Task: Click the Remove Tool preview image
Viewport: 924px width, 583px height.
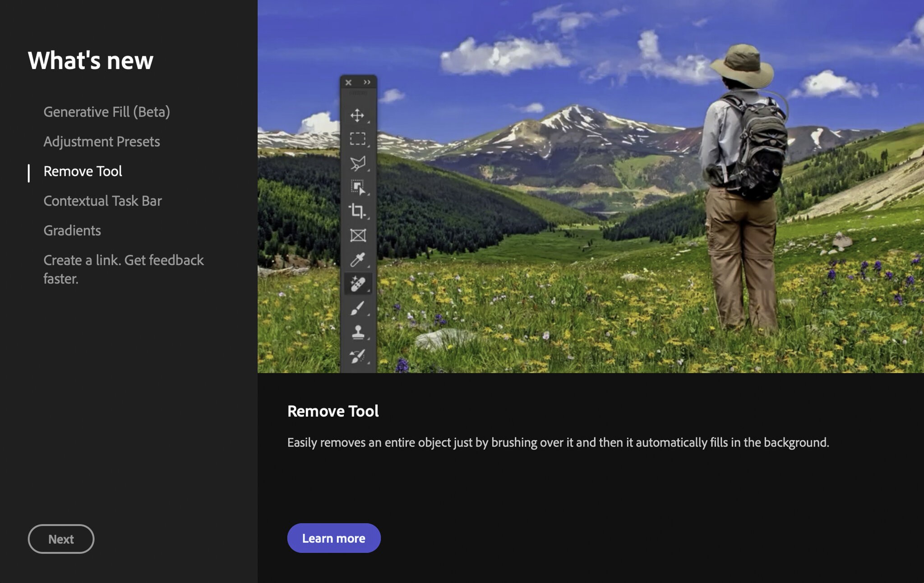Action: coord(591,186)
